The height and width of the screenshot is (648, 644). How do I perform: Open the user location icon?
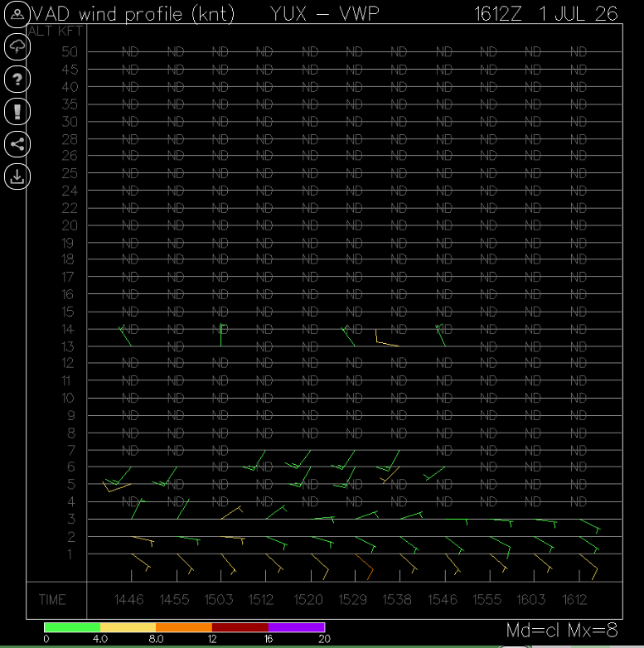coord(17,14)
